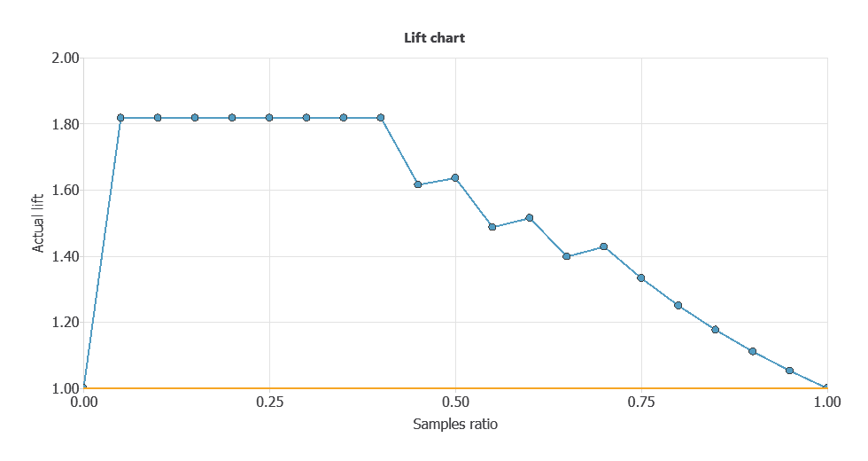Click the data point at samples ratio 0.65
This screenshot has width=868, height=461.
pyautogui.click(x=567, y=256)
